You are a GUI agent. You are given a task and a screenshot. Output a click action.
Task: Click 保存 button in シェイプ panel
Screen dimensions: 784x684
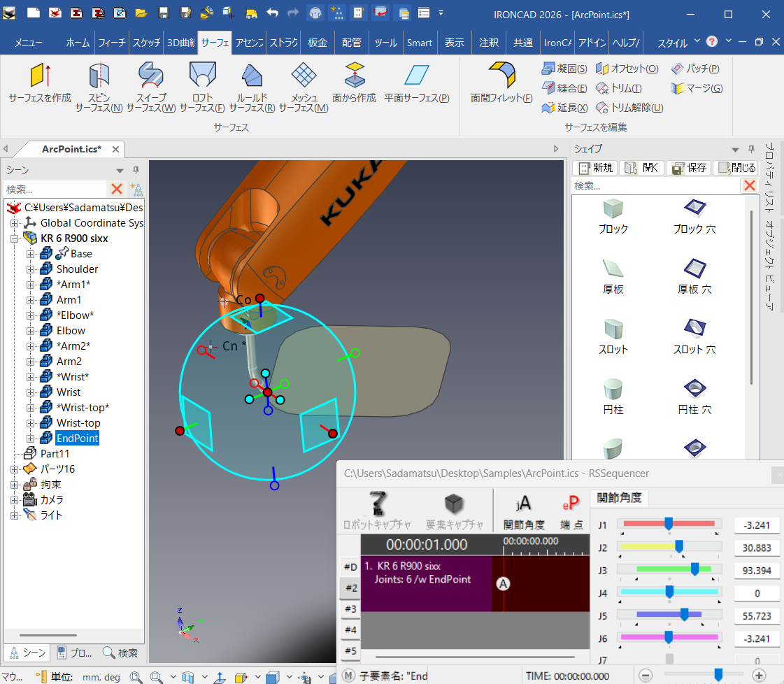tap(689, 168)
